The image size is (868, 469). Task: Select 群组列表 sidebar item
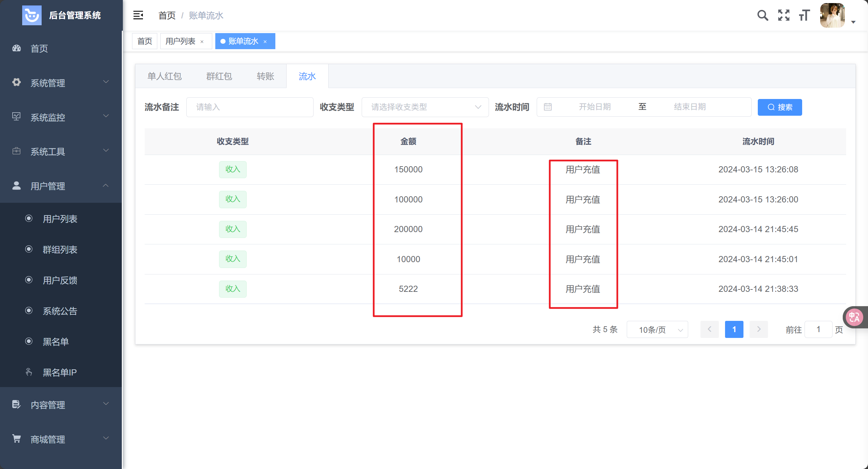[x=60, y=250]
